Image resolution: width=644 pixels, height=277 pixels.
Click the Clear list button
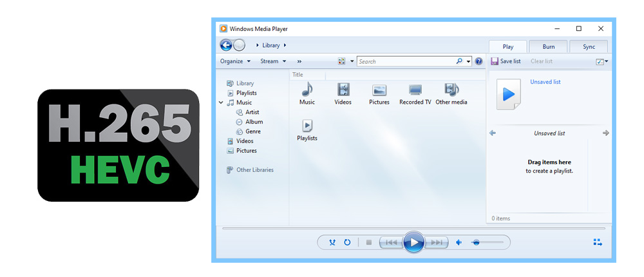click(x=542, y=61)
